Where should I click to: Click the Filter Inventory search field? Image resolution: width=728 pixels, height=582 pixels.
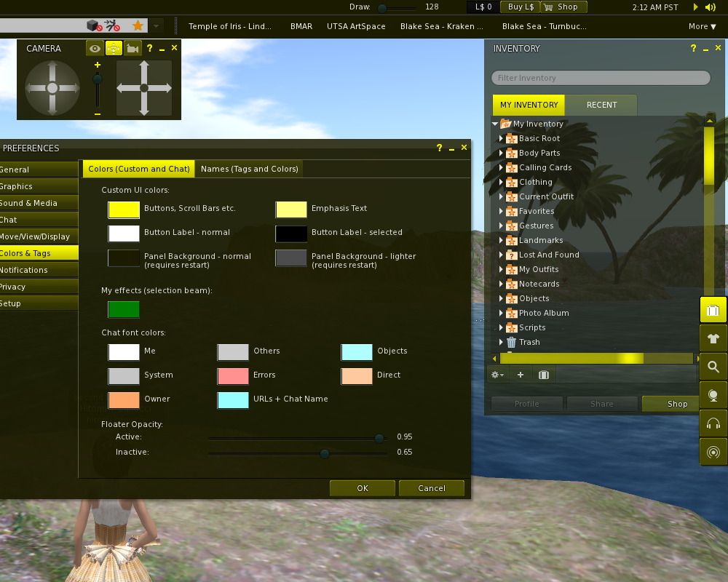coord(601,78)
